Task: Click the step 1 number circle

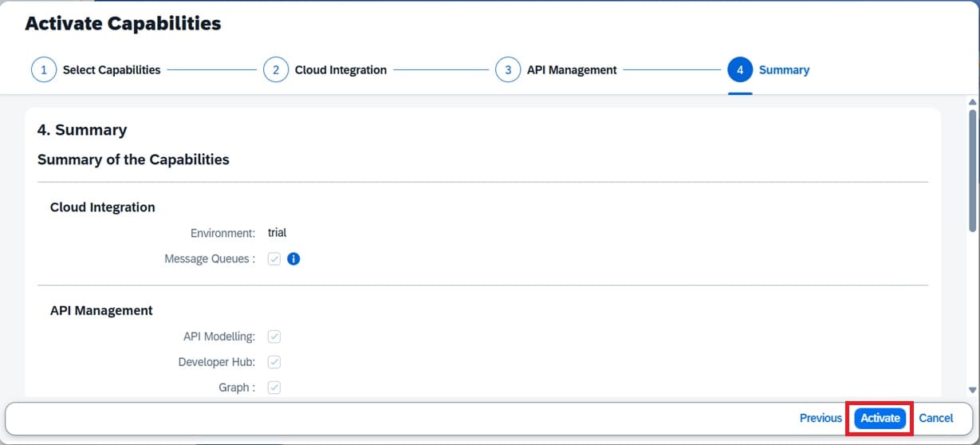Action: [44, 69]
